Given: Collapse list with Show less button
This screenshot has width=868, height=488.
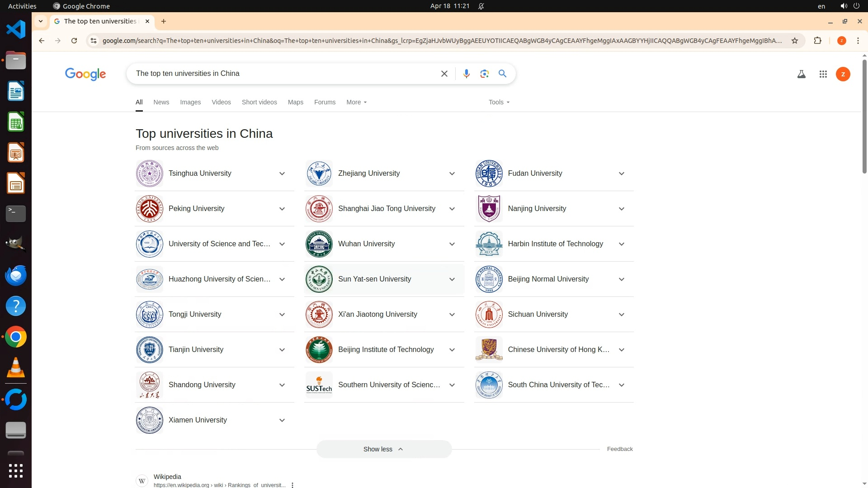Looking at the screenshot, I should coord(383,449).
